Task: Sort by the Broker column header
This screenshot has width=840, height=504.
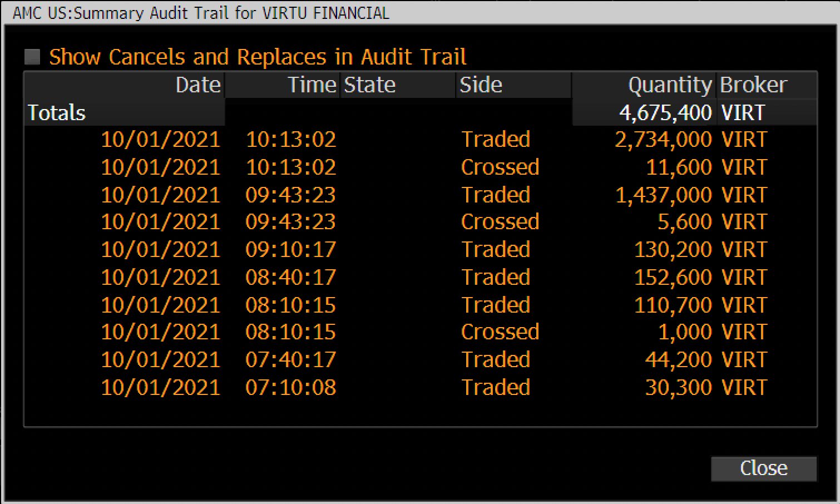Action: click(x=753, y=85)
